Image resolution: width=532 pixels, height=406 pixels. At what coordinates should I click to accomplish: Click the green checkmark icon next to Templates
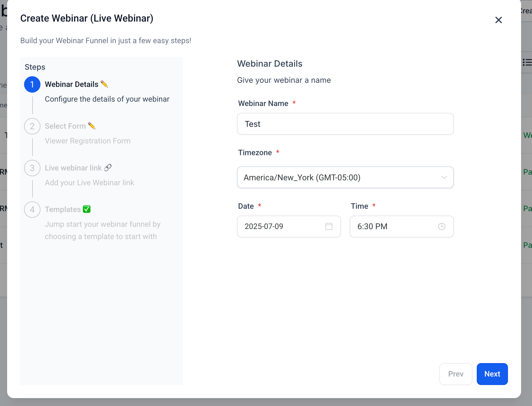click(x=87, y=209)
